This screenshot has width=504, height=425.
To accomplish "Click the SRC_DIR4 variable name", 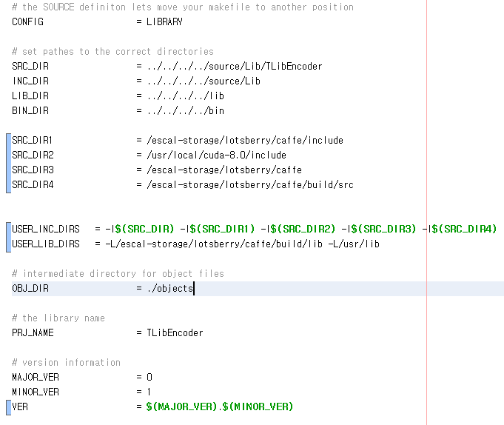I will (33, 184).
